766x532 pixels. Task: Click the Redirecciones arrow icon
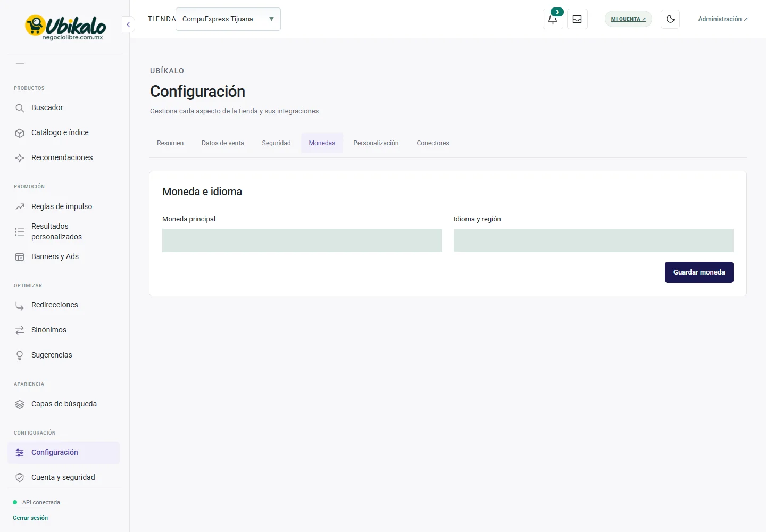pyautogui.click(x=20, y=305)
